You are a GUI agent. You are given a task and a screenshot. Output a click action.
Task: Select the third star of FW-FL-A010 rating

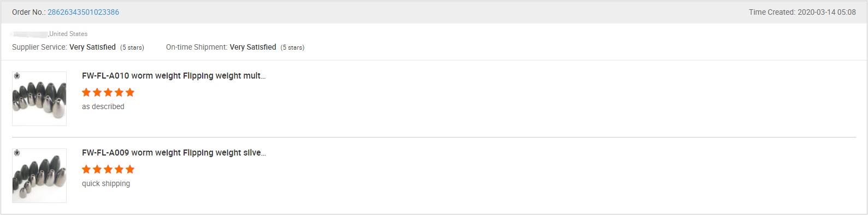pos(108,92)
